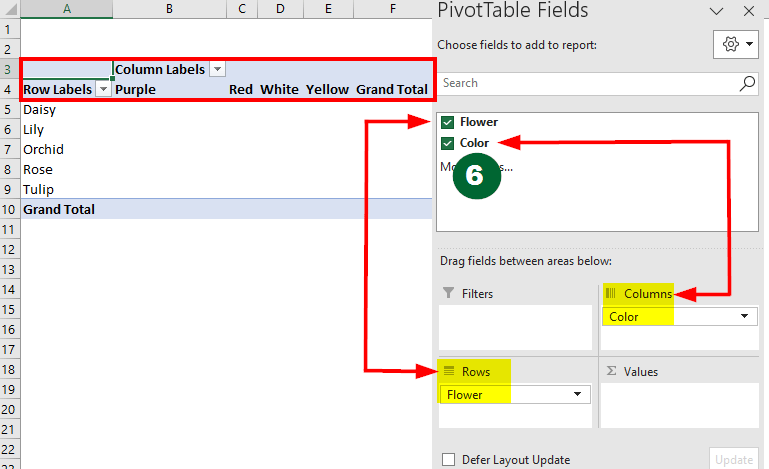Select column B header
This screenshot has width=769, height=469.
(x=169, y=9)
